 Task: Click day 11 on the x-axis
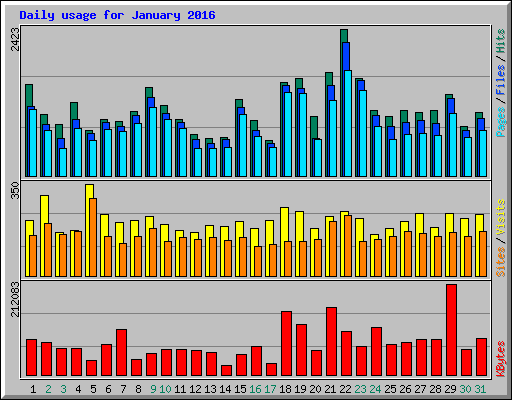(x=180, y=389)
